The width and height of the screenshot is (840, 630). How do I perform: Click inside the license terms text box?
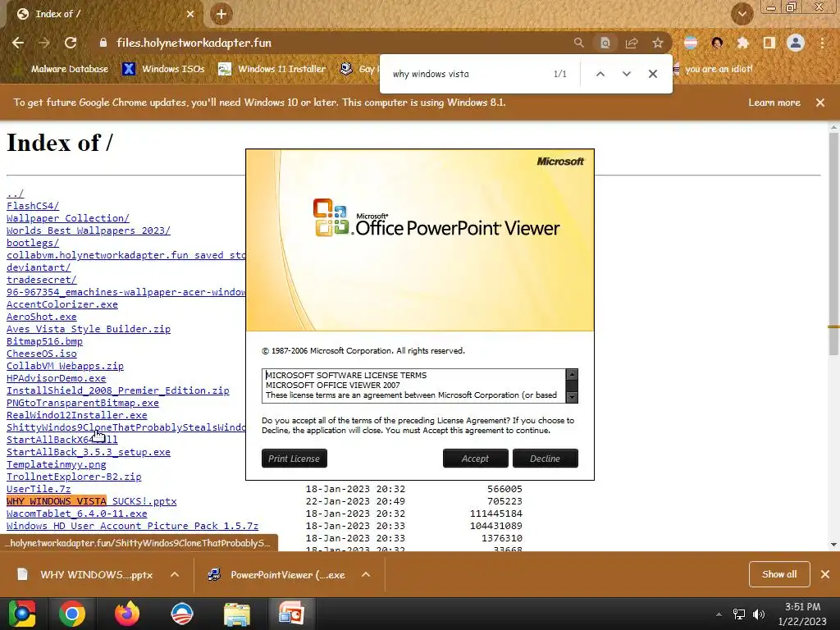tap(413, 386)
